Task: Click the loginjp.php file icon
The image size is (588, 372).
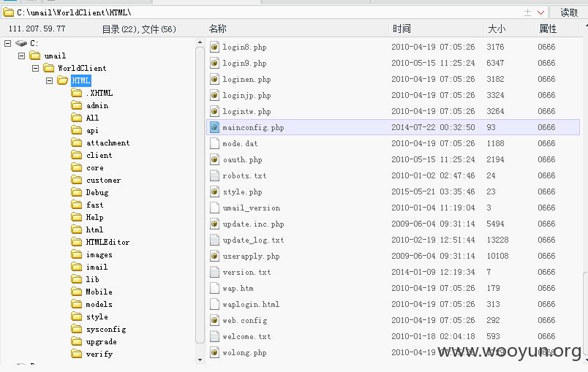Action: coord(214,95)
